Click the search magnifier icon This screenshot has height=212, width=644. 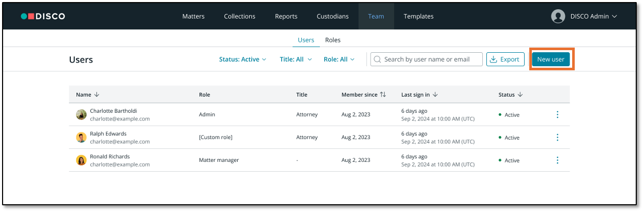(x=377, y=59)
